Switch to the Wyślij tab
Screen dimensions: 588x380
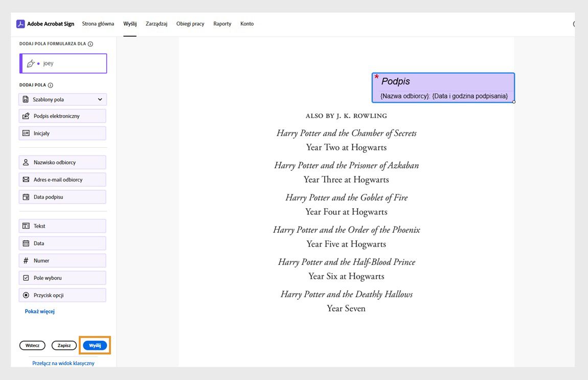(x=130, y=24)
